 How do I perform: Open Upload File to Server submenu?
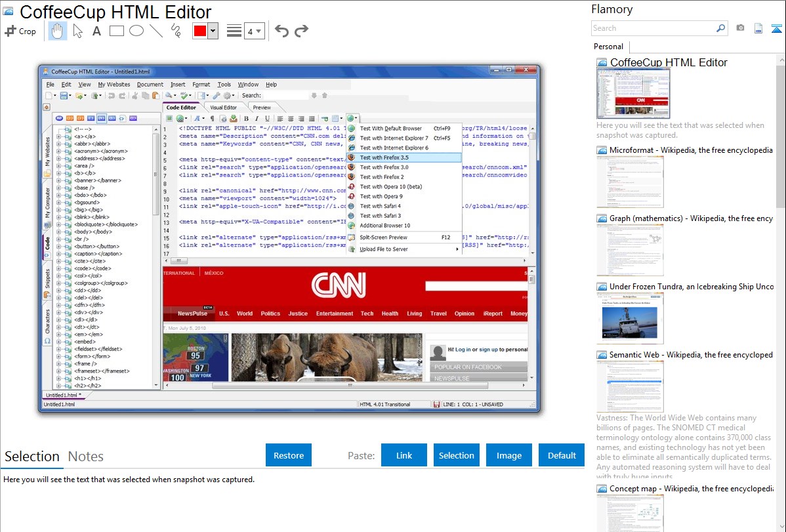pyautogui.click(x=403, y=249)
